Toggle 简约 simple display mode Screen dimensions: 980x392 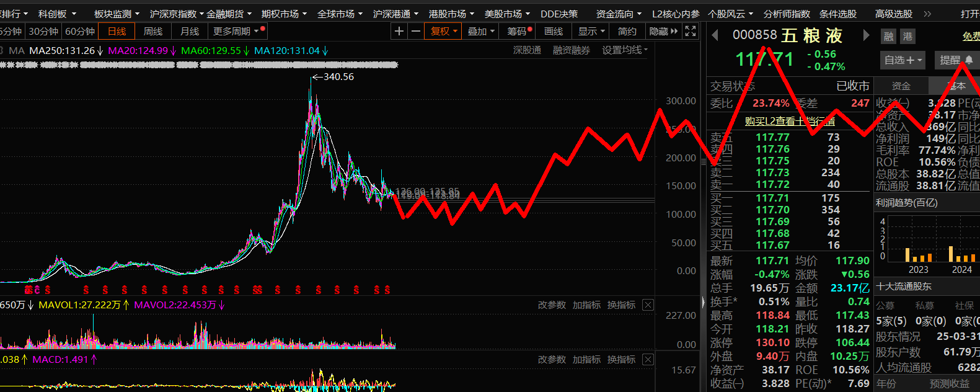tap(627, 31)
